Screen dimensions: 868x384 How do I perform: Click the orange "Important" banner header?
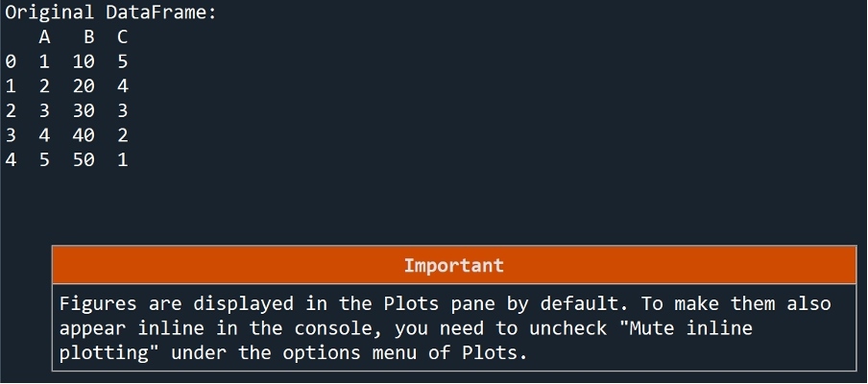pos(453,265)
